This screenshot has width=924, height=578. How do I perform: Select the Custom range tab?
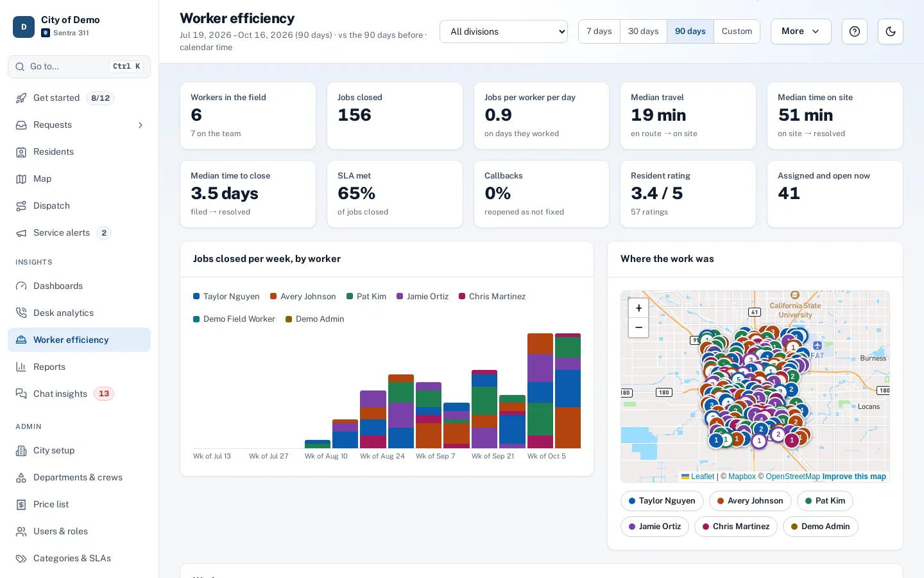tap(737, 31)
